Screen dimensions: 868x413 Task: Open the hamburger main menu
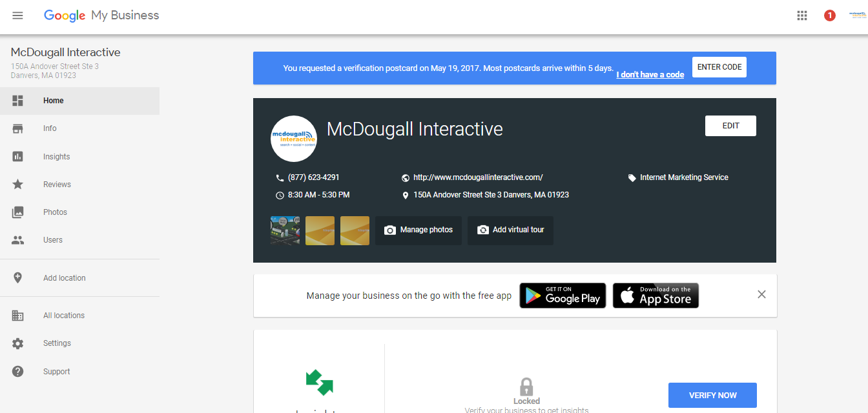17,15
